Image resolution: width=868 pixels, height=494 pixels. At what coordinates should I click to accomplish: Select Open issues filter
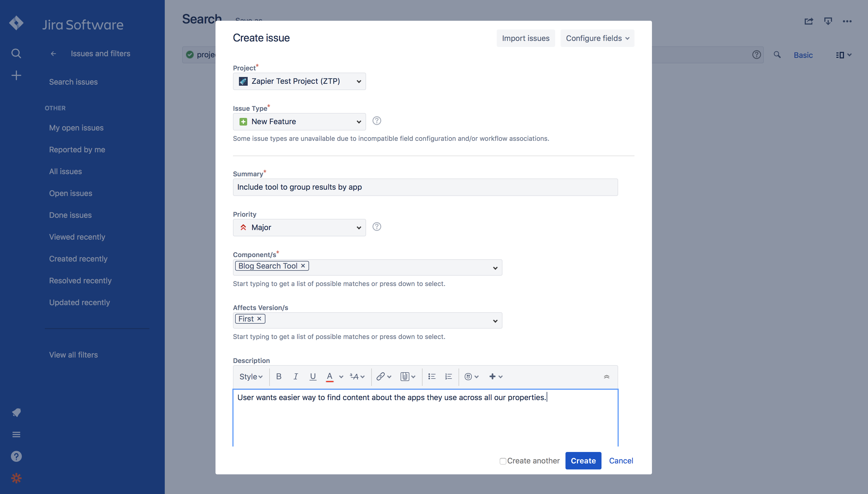(x=71, y=193)
